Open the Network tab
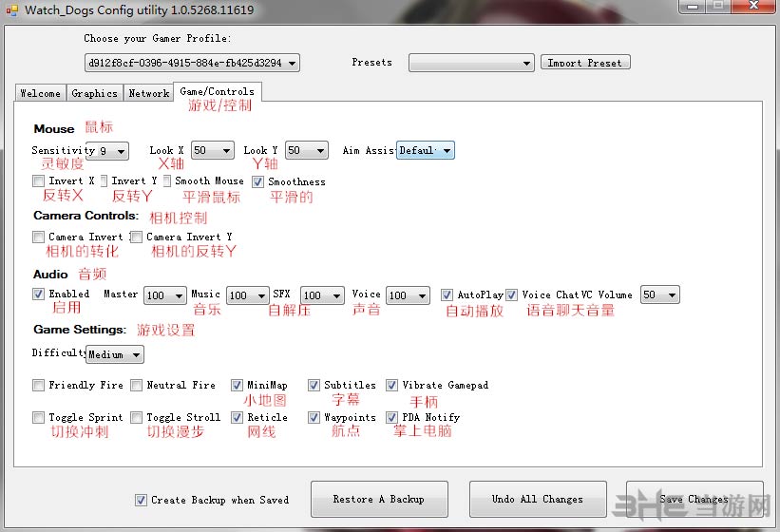This screenshot has height=532, width=780. pyautogui.click(x=149, y=93)
